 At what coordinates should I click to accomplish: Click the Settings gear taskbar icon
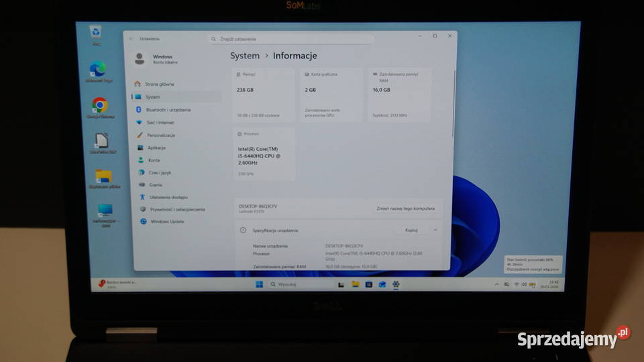pos(396,284)
